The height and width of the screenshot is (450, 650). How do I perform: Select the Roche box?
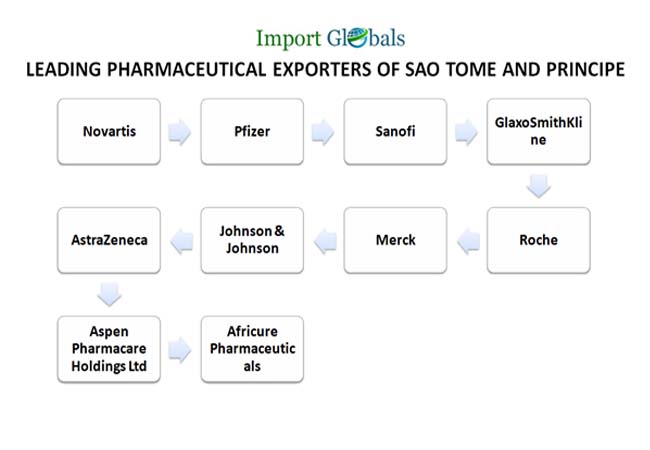pyautogui.click(x=538, y=240)
